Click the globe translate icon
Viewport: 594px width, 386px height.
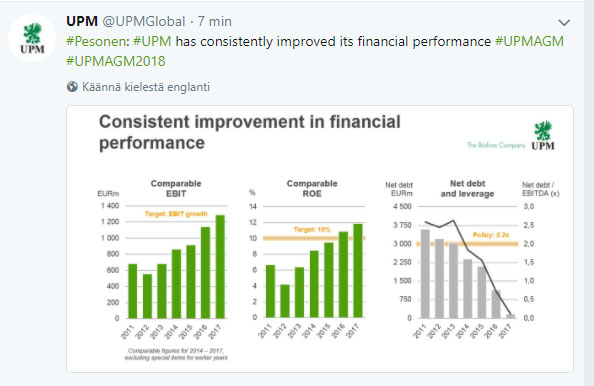point(72,87)
